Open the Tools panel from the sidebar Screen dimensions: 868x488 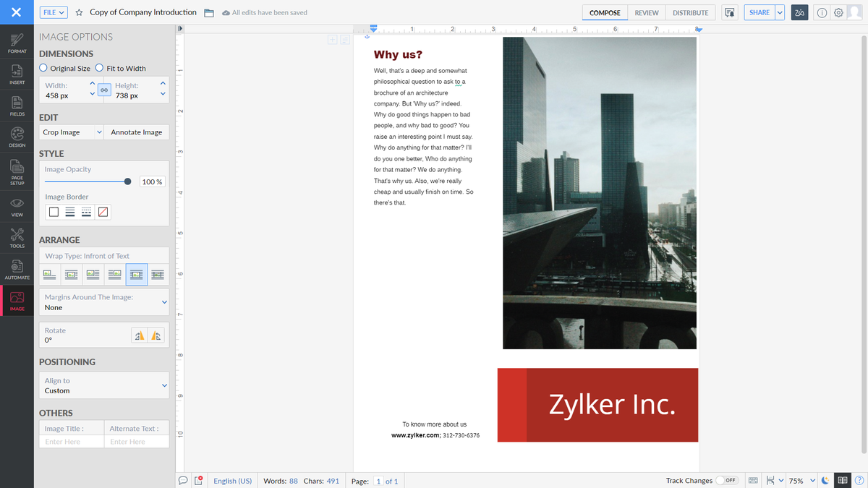click(x=16, y=237)
